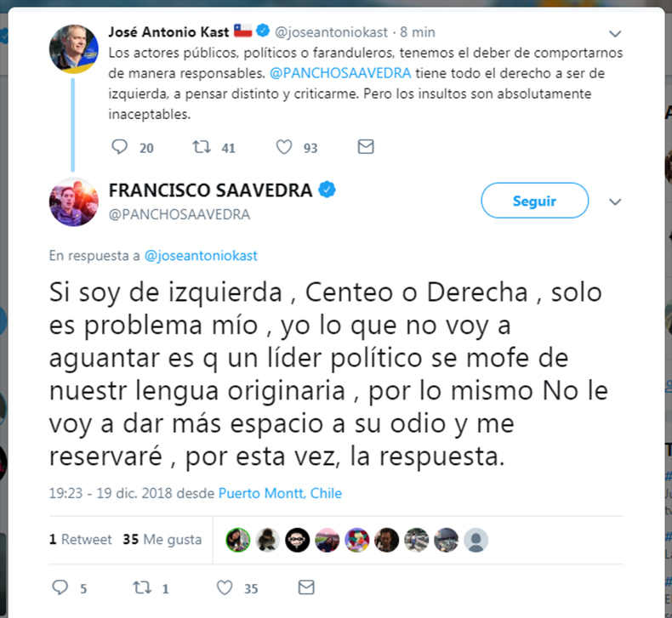
Task: Like Saavedra's tweet with 35 likes
Action: pyautogui.click(x=225, y=587)
